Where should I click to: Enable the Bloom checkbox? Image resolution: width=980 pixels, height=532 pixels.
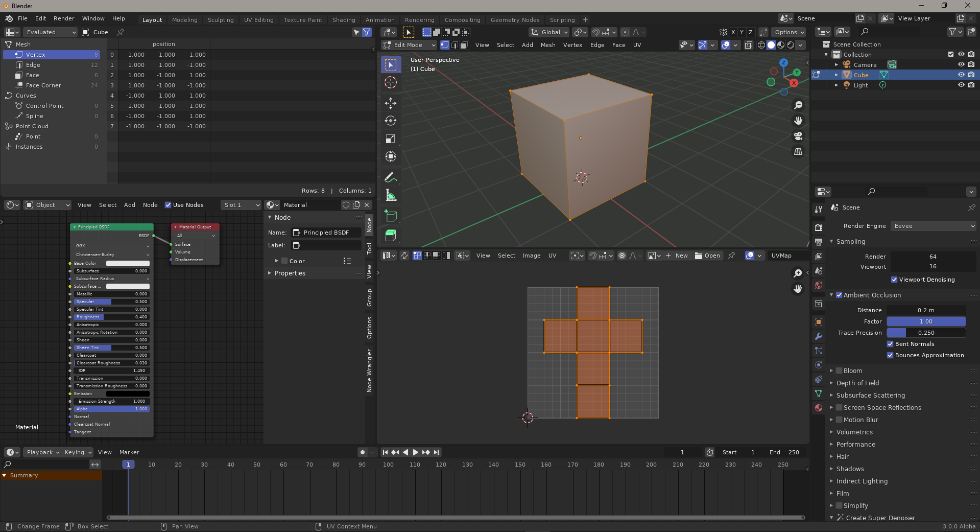[839, 371]
